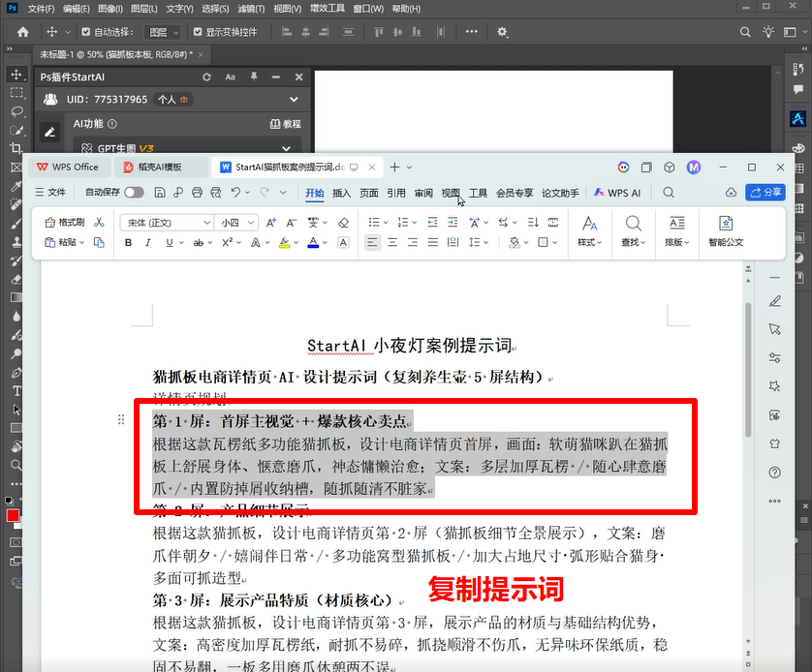Screen dimensions: 812x672
Task: Click the Photoshop Home icon
Action: (23, 32)
